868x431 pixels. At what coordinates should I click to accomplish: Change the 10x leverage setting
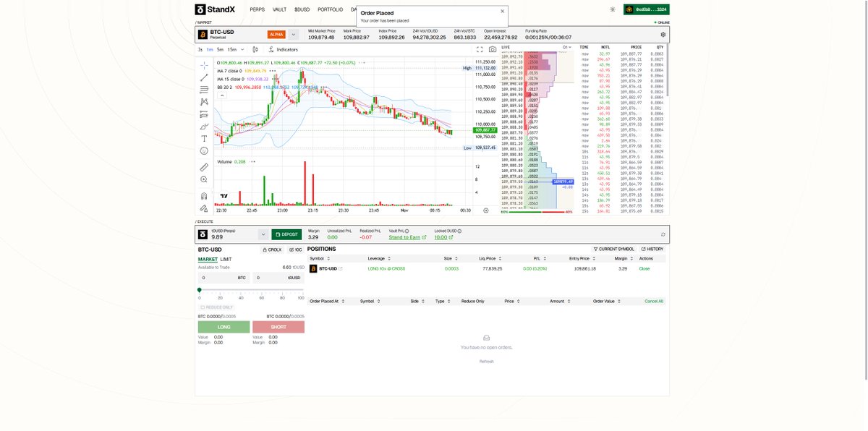296,249
